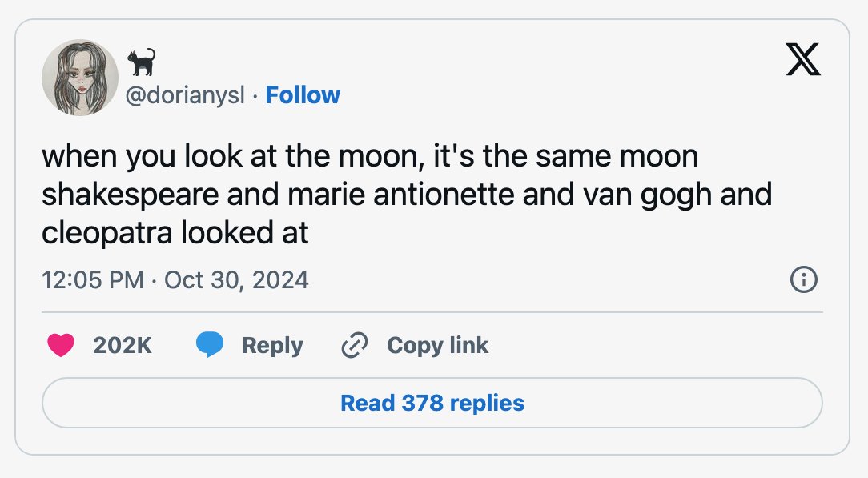This screenshot has height=478, width=868.
Task: Click the word "cleopatra" in the tweet
Action: [107, 233]
